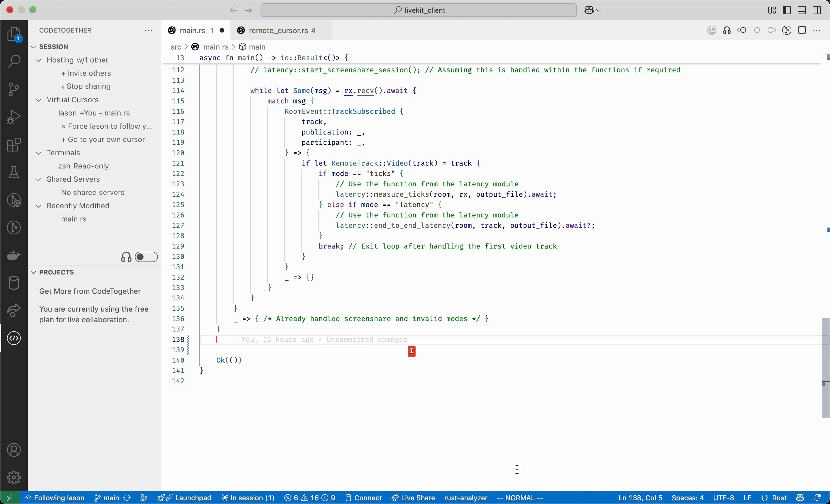Open notifications bell in status bar
This screenshot has width=830, height=504.
click(x=818, y=498)
